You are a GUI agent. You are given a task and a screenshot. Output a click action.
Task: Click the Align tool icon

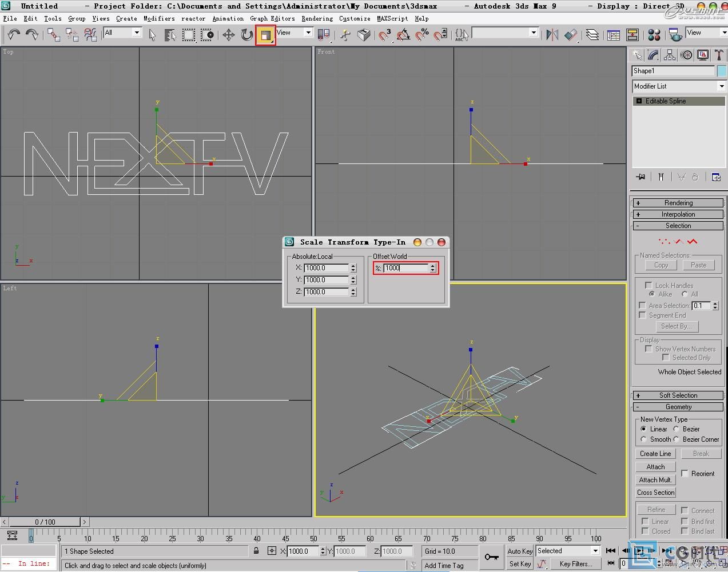pos(571,35)
